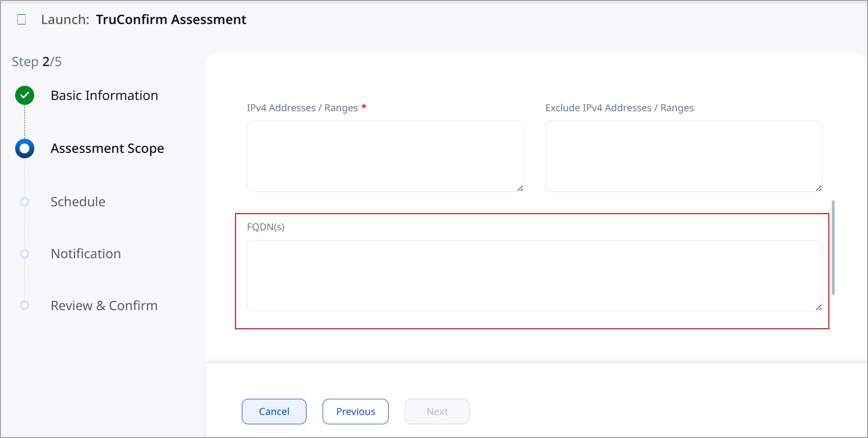Image resolution: width=868 pixels, height=438 pixels.
Task: Go to the Basic Information step
Action: pos(104,96)
